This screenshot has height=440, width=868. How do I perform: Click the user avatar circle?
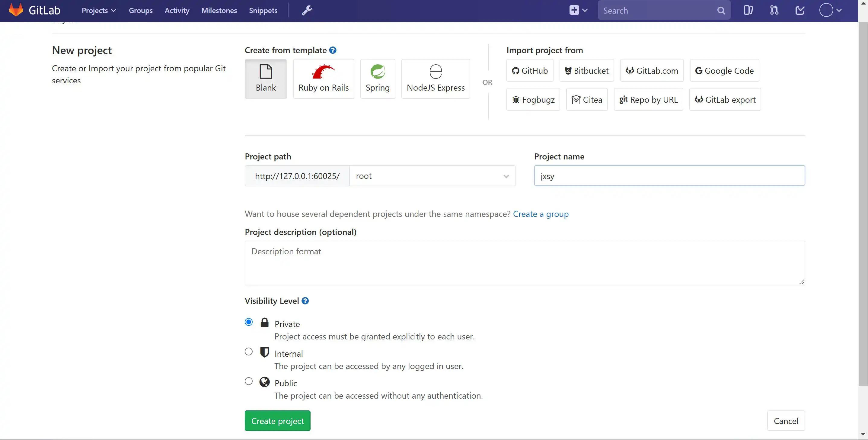point(826,10)
